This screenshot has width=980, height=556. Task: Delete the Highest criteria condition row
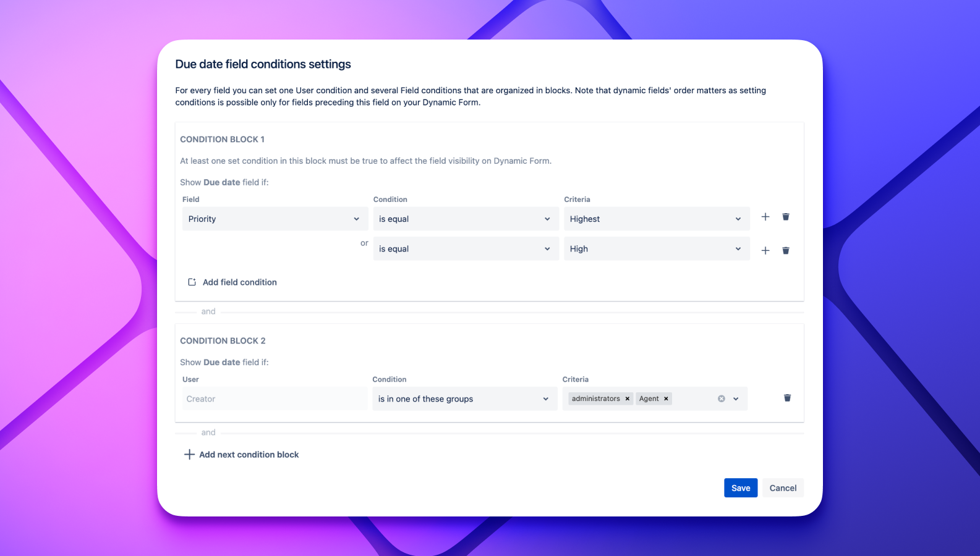coord(786,217)
